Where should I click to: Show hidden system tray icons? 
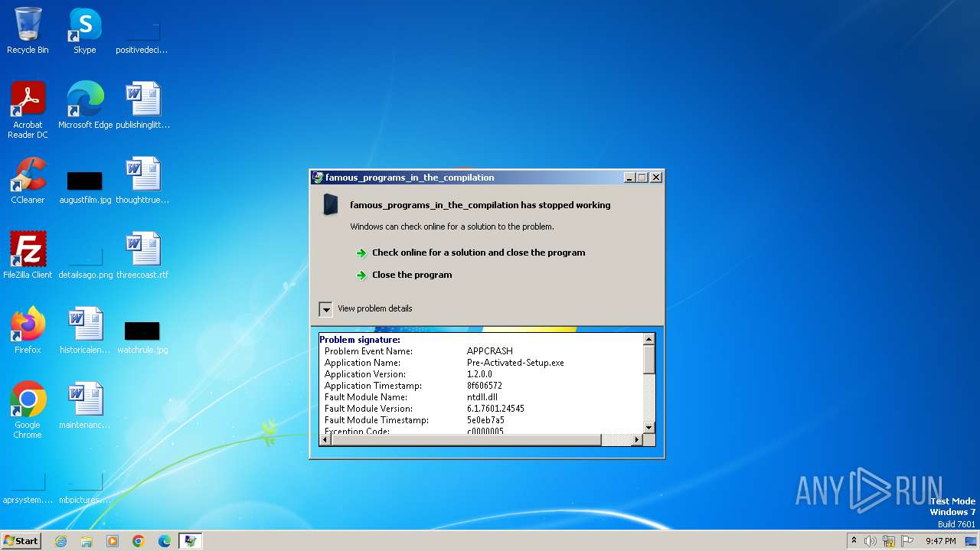click(854, 541)
